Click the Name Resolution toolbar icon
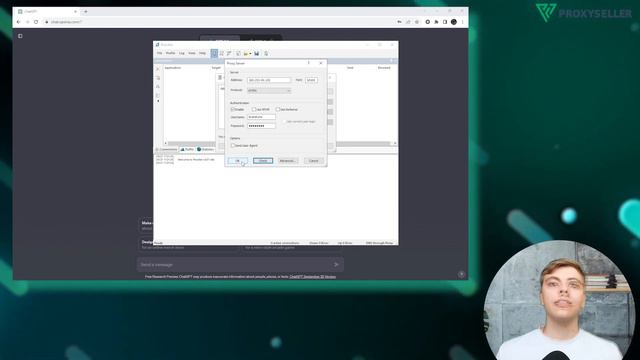Viewport: 640px width, 360px height. pos(229,53)
